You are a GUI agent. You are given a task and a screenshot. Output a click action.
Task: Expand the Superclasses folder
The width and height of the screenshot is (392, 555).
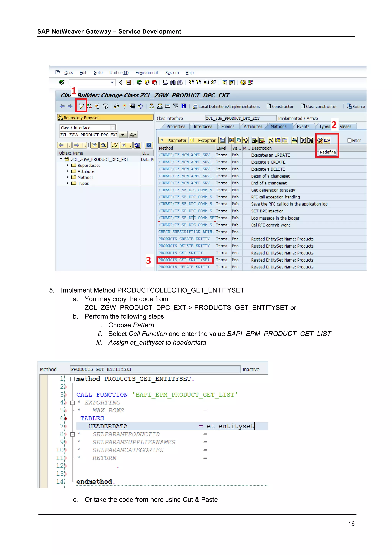(68, 165)
